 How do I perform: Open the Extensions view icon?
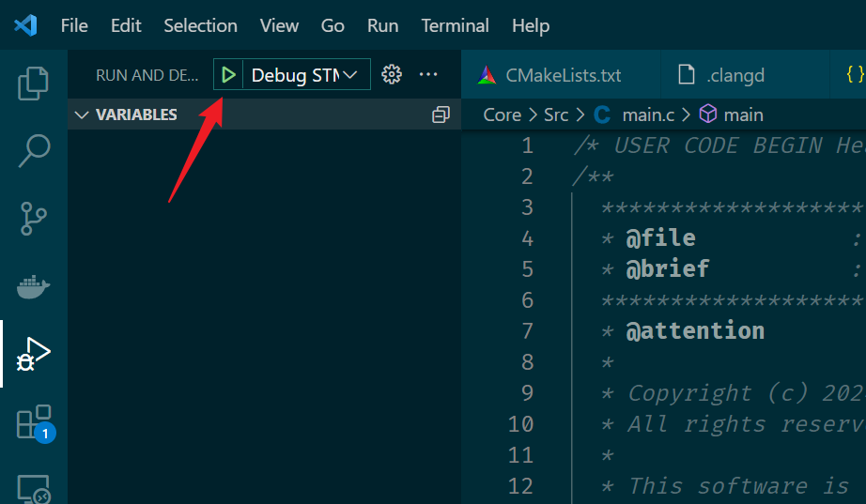coord(34,422)
